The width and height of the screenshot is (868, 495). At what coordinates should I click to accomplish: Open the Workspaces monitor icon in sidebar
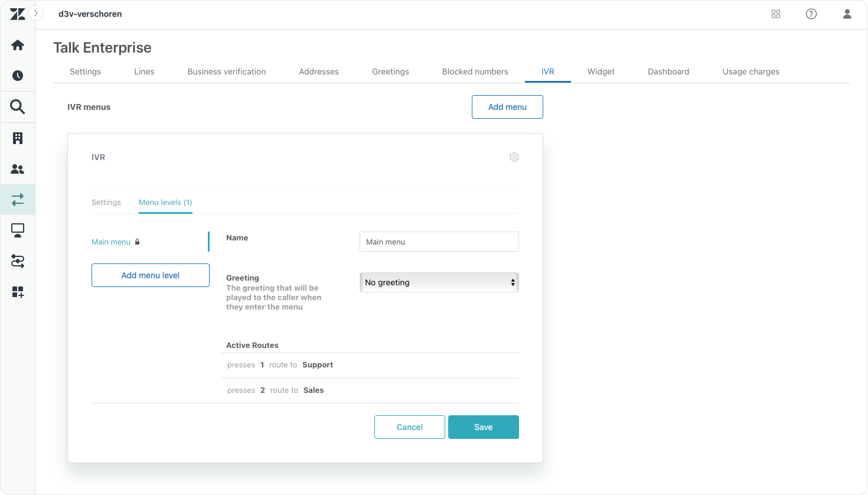tap(18, 230)
